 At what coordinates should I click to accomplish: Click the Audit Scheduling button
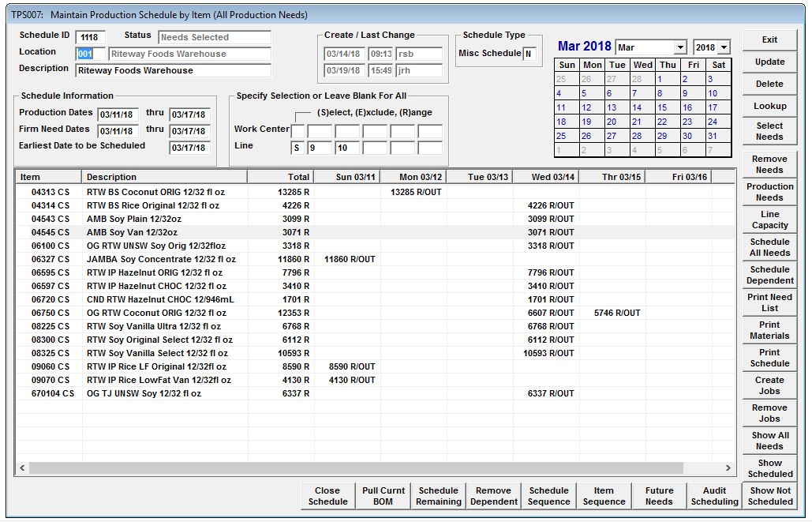tap(714, 496)
